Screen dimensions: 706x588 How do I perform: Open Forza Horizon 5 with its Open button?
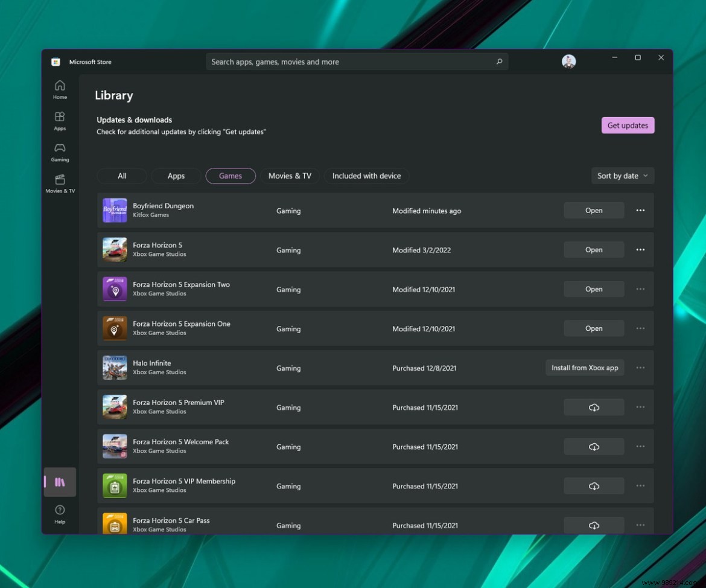click(594, 249)
